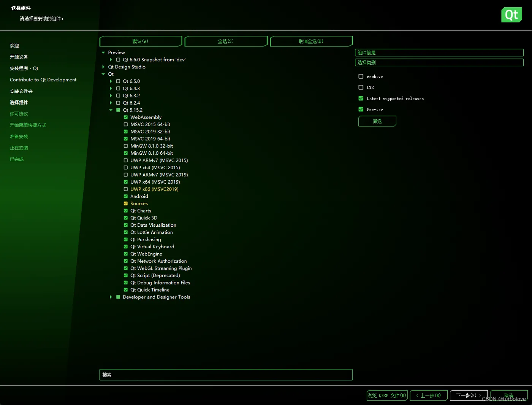The width and height of the screenshot is (532, 405).
Task: Select MSVC 2019 64-bit row
Action: [150, 139]
